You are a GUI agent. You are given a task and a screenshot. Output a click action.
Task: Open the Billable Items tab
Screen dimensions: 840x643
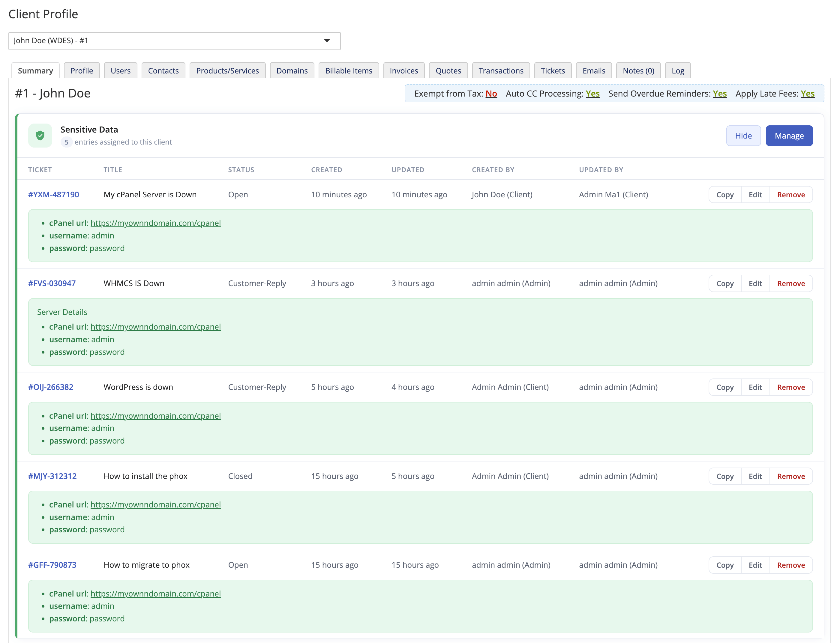point(348,70)
